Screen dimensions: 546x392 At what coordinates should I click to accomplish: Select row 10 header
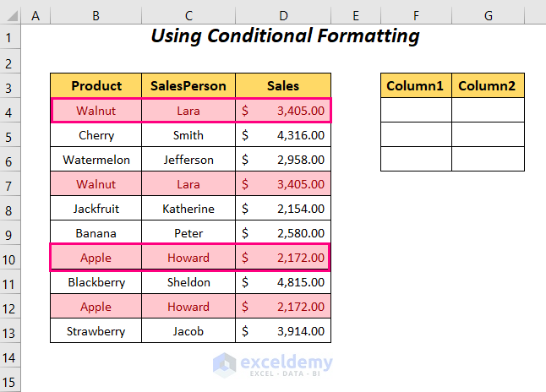[11, 258]
